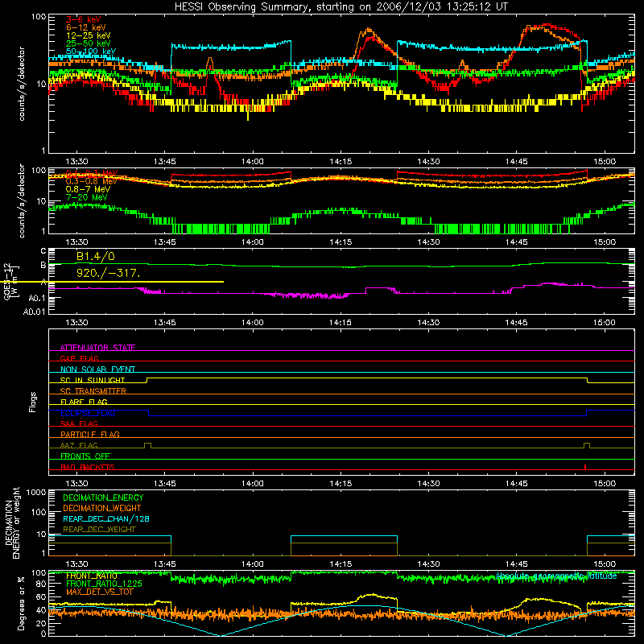Select the 3-6 keV legend label
Image resolution: width=644 pixels, height=644 pixels.
pyautogui.click(x=83, y=19)
